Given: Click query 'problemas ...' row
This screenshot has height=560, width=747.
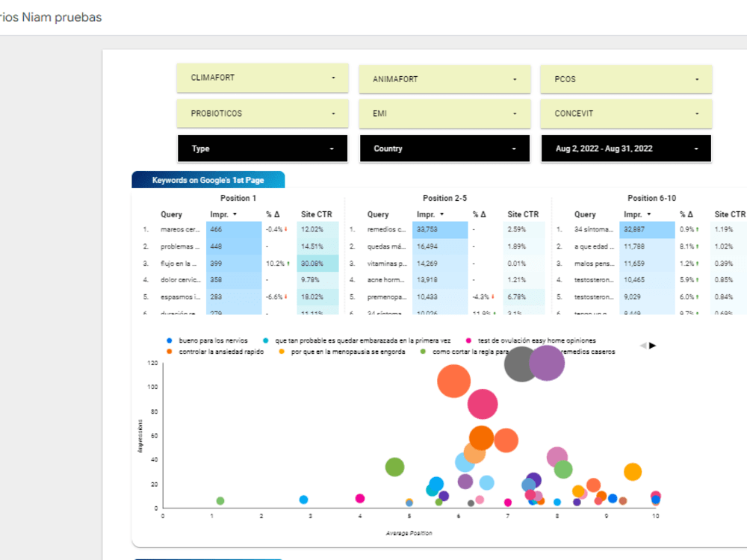Looking at the screenshot, I should [x=180, y=246].
